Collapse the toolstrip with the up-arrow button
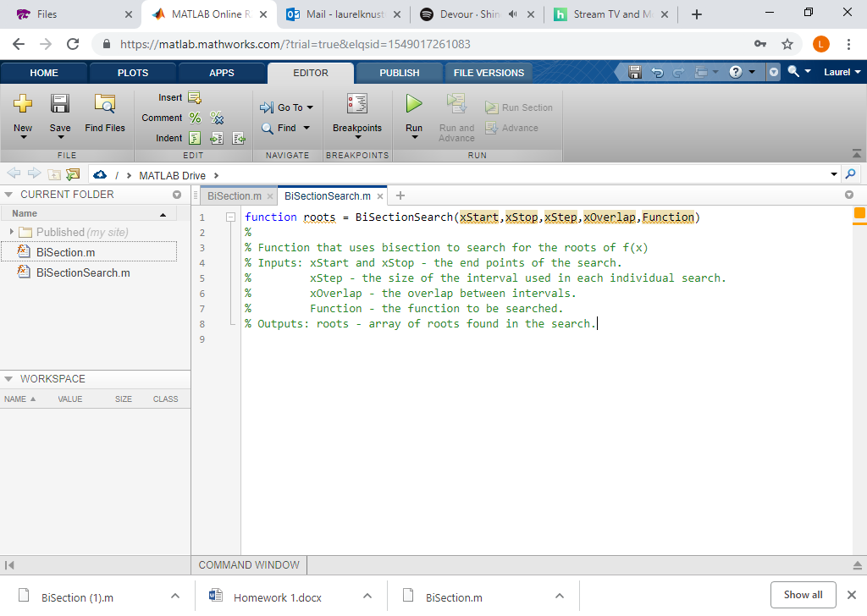Viewport: 867px width, 616px height. pyautogui.click(x=856, y=153)
